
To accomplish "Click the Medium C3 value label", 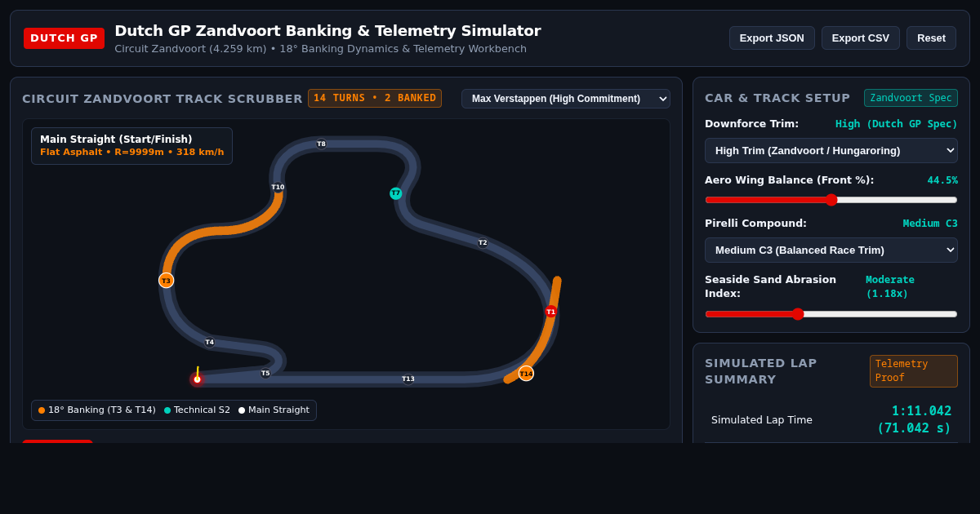I will (x=930, y=224).
